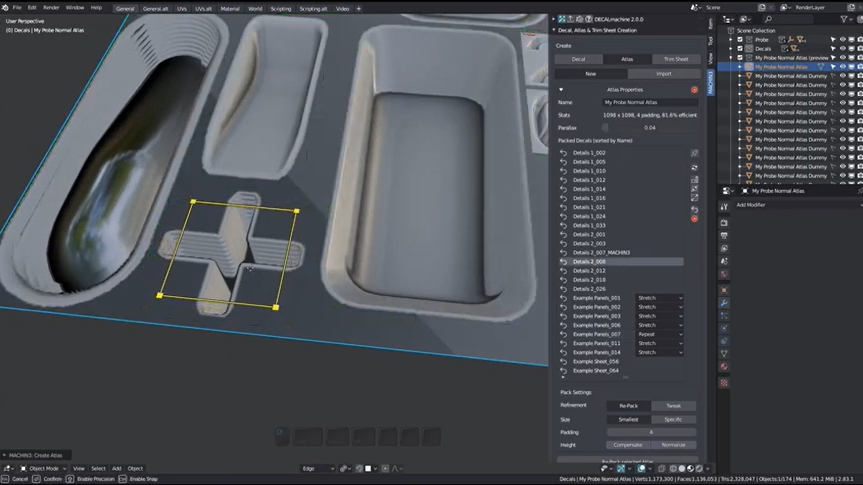Switch to the Scripting workspace tab

pos(281,9)
